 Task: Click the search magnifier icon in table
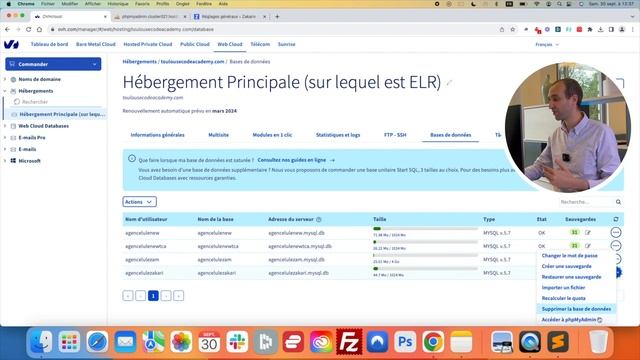(x=618, y=202)
